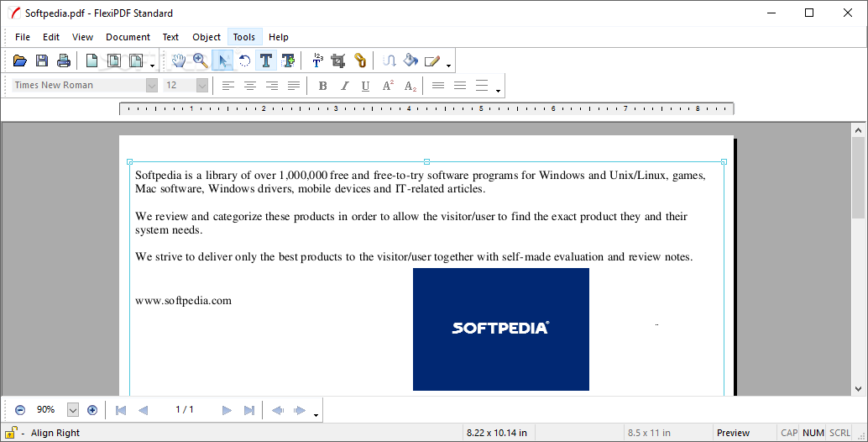Toggle underline formatting
The image size is (868, 442).
365,86
